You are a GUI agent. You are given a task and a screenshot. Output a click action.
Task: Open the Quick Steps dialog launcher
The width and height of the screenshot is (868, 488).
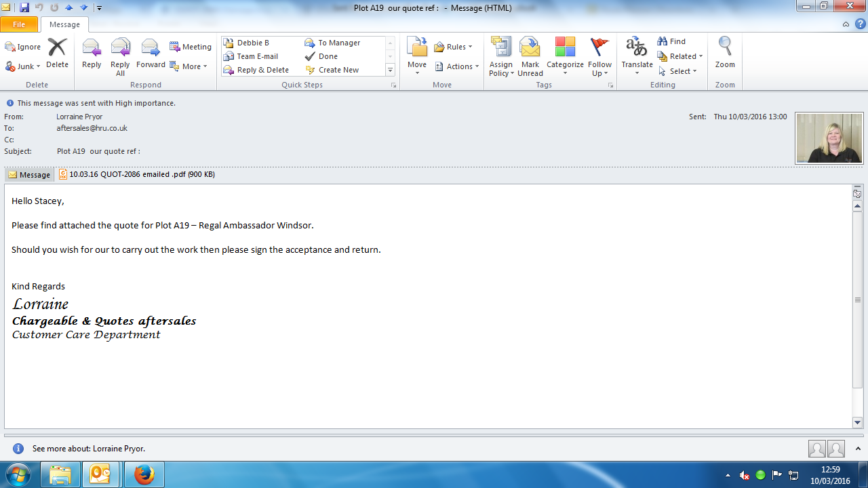pos(393,85)
